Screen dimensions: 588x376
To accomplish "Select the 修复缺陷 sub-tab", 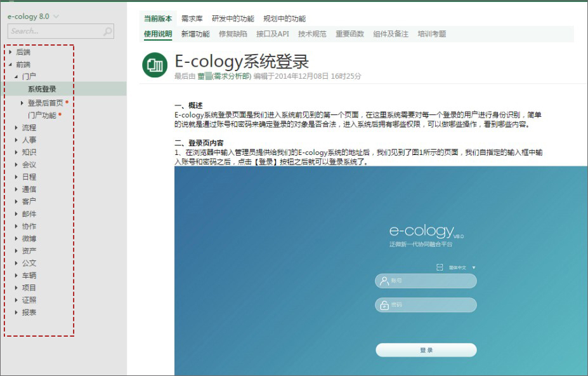I will (x=233, y=34).
